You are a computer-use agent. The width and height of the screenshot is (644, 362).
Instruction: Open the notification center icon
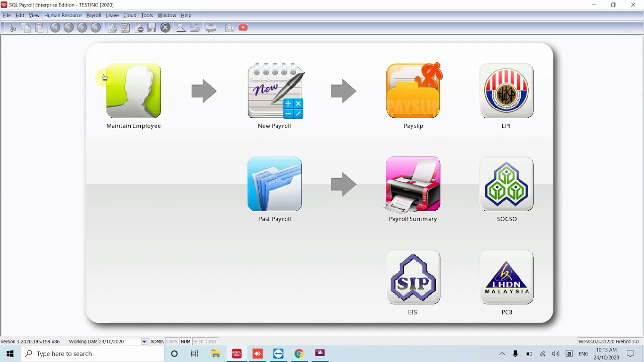(630, 354)
